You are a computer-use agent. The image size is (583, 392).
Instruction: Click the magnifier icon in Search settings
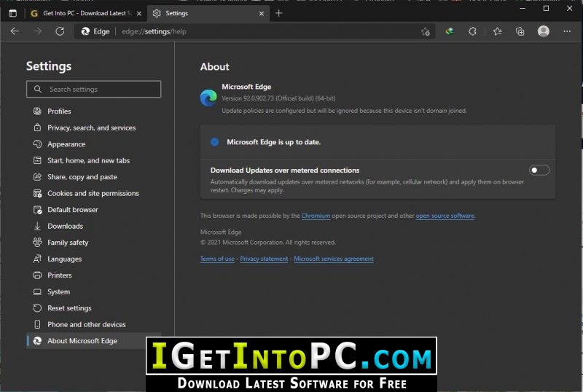[38, 89]
